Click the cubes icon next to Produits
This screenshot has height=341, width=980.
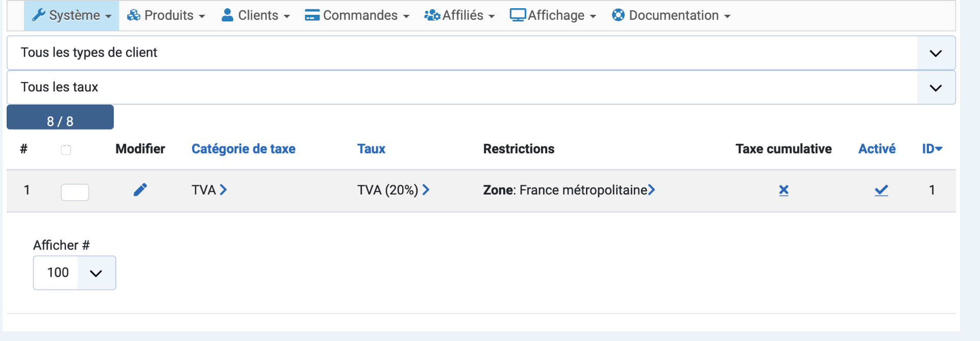[134, 15]
